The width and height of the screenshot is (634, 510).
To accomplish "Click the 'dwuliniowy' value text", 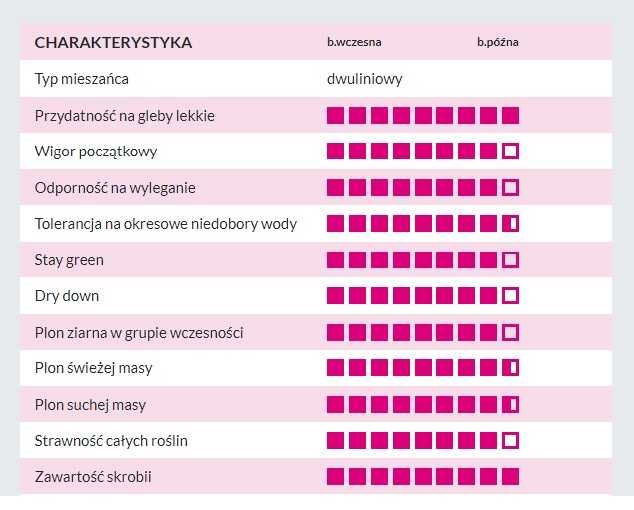I will click(x=364, y=79).
